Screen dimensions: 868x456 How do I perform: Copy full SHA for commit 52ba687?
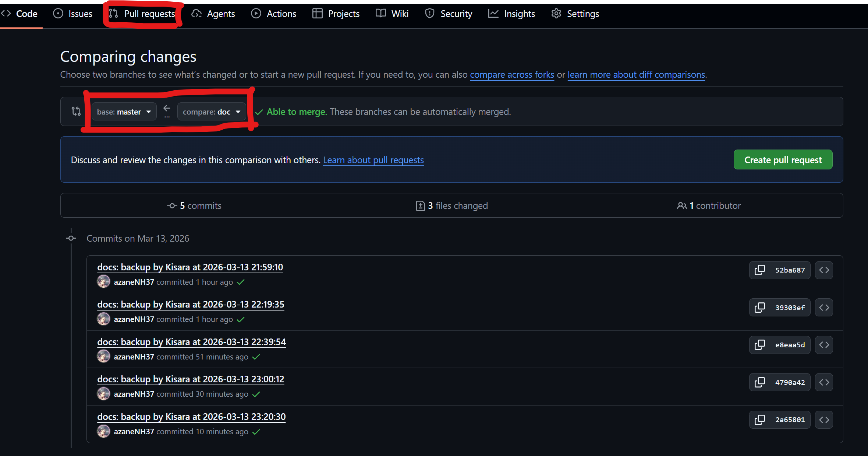point(759,270)
